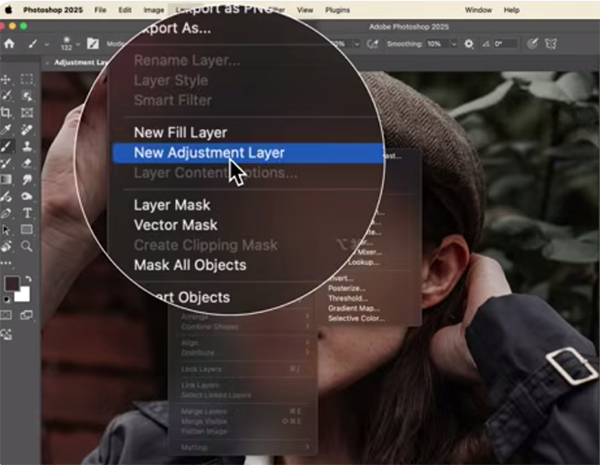Open the Edit menu

pyautogui.click(x=125, y=10)
